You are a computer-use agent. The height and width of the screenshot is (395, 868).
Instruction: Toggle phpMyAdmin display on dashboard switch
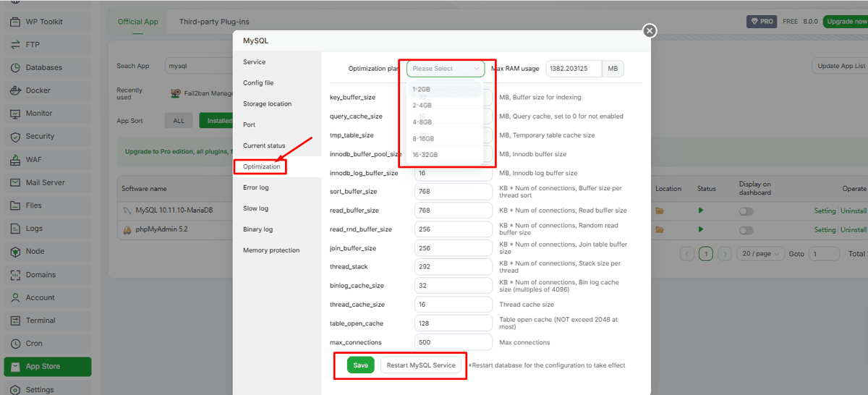tap(746, 230)
